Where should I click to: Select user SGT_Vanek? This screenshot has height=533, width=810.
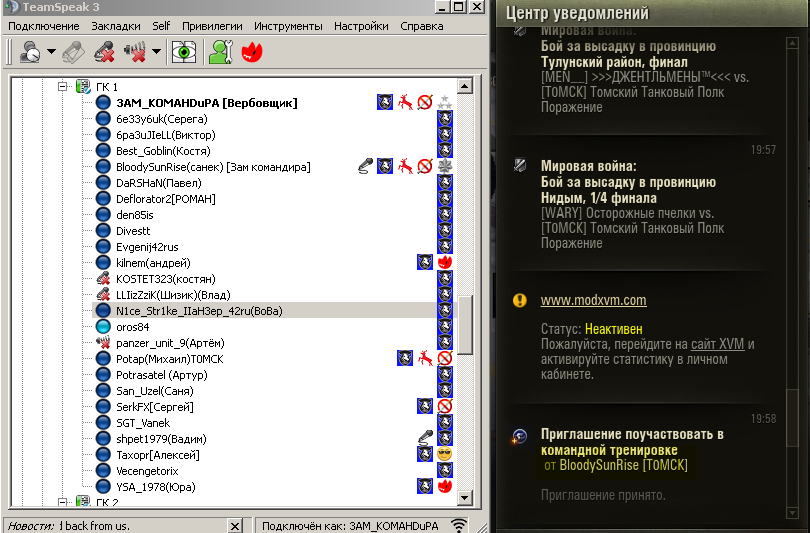click(143, 423)
